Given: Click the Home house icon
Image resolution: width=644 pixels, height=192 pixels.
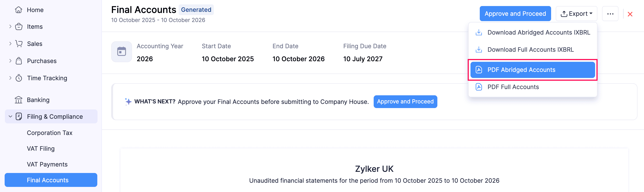Looking at the screenshot, I should 19,10.
